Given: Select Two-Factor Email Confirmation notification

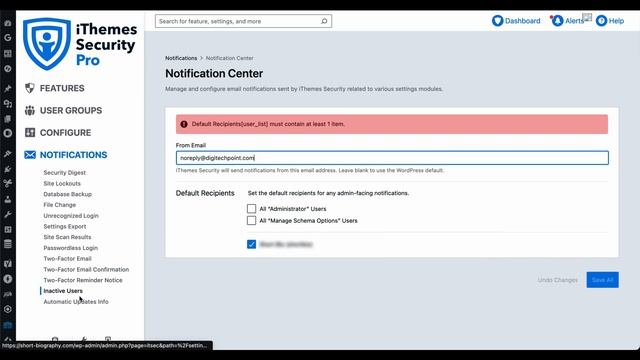Looking at the screenshot, I should (x=86, y=269).
